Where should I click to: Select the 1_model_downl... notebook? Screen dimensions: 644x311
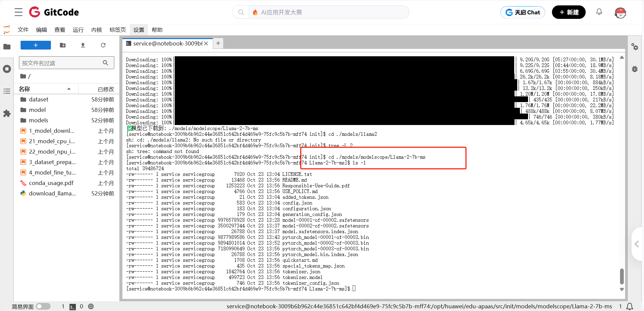[x=67, y=131]
